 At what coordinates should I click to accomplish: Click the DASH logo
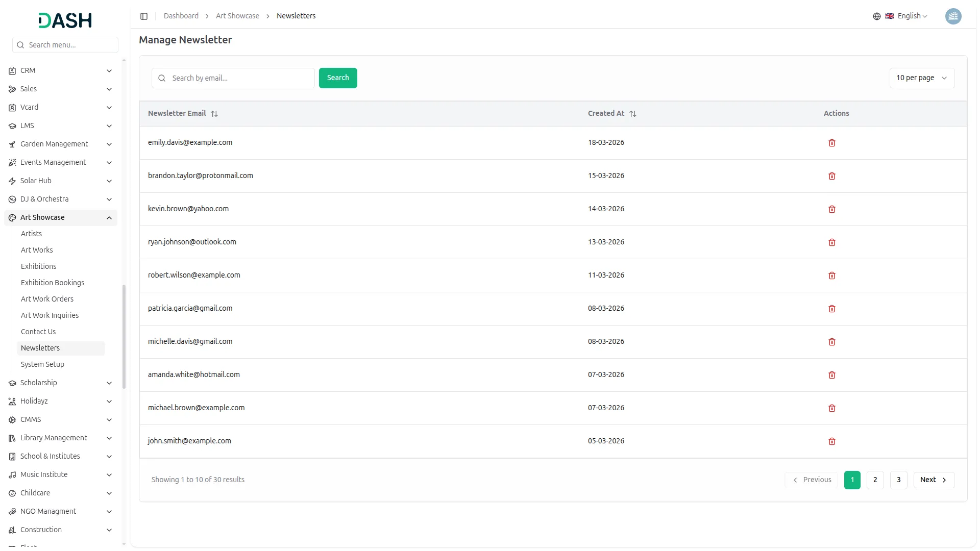65,20
